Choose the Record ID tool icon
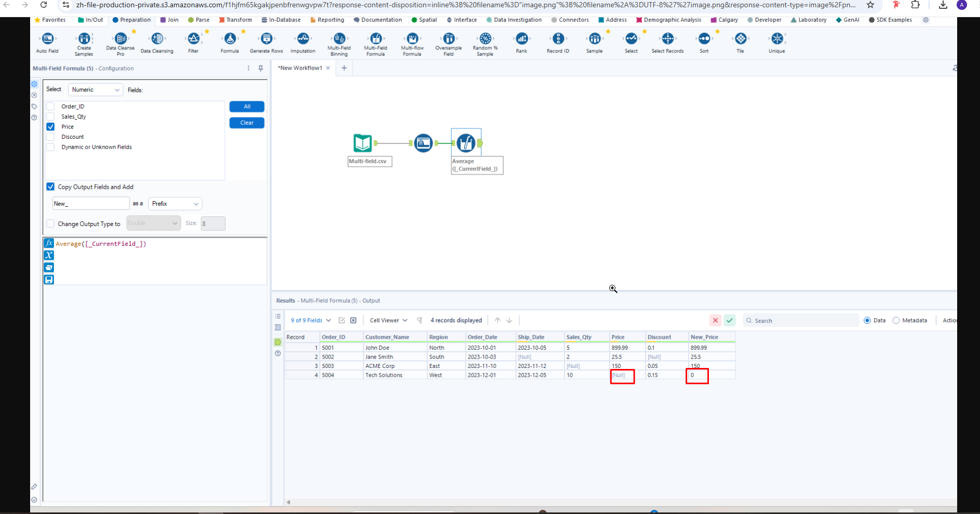 pyautogui.click(x=558, y=39)
